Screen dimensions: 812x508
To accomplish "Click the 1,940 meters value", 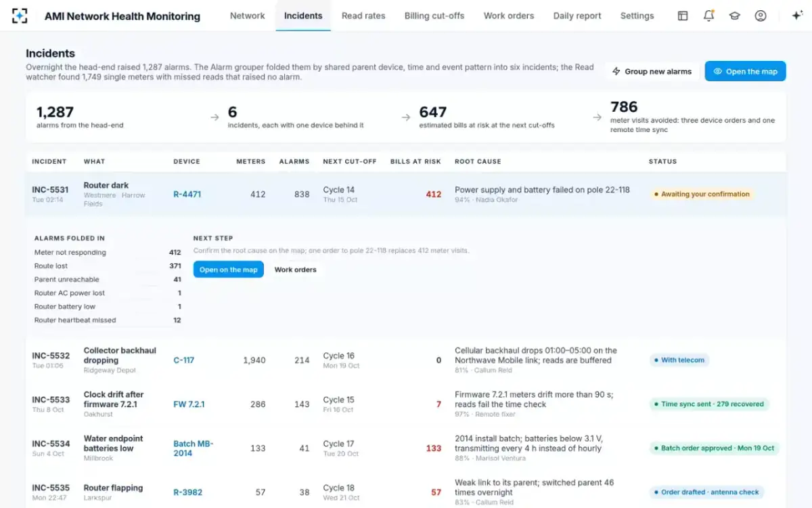I will click(x=254, y=360).
